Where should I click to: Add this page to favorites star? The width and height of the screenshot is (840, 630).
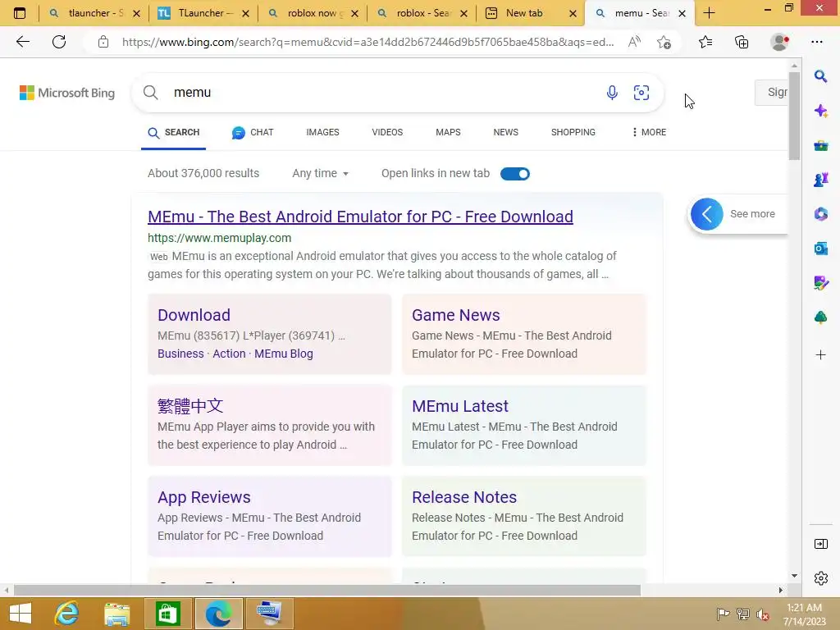(x=664, y=42)
